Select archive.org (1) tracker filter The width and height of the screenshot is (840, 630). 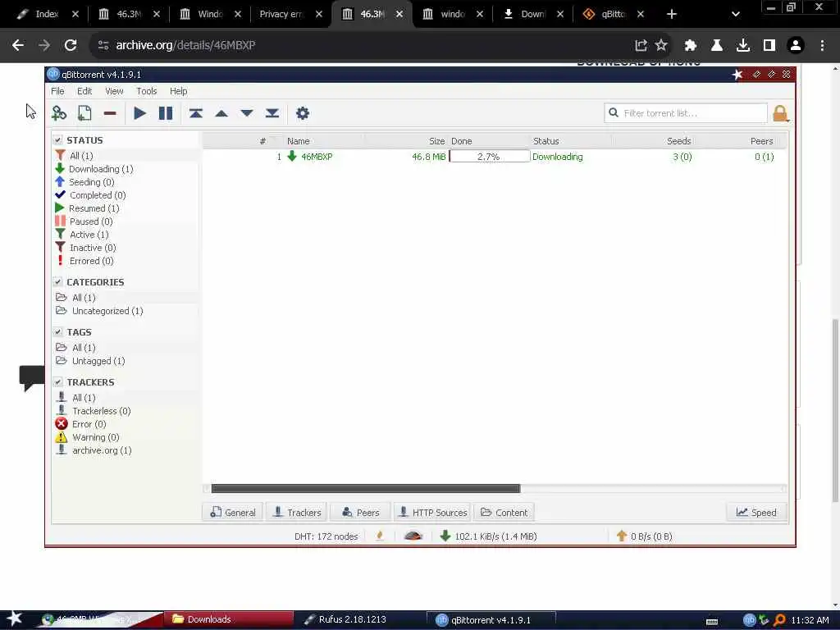pyautogui.click(x=102, y=450)
